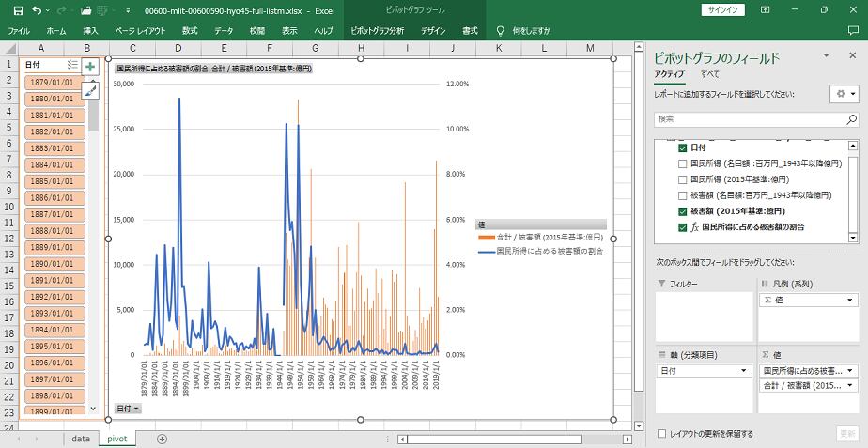Open the 日付 filter dropdown on chart
868x448 pixels.
click(x=128, y=409)
